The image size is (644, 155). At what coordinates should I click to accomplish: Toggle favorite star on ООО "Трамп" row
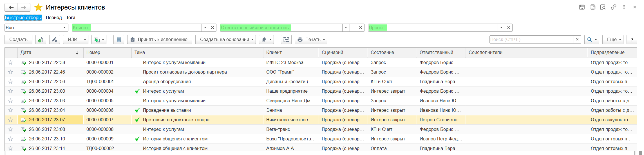click(x=10, y=72)
